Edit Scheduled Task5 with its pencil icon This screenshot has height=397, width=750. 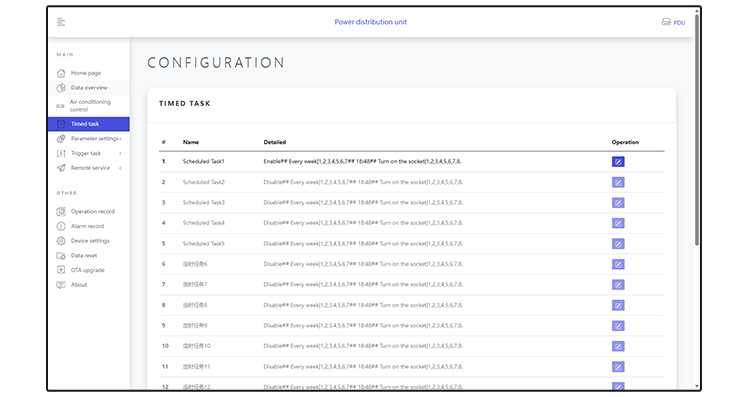point(618,244)
